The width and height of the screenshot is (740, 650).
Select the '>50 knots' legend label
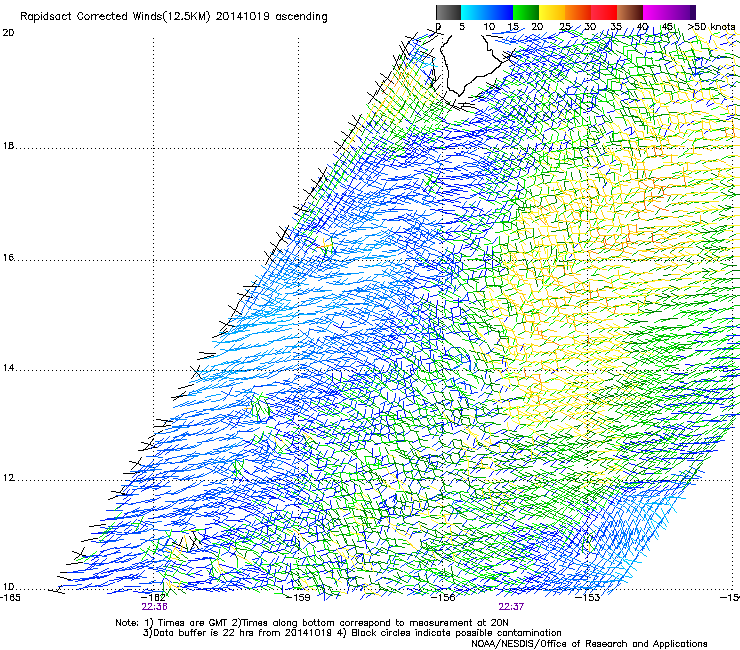[712, 27]
